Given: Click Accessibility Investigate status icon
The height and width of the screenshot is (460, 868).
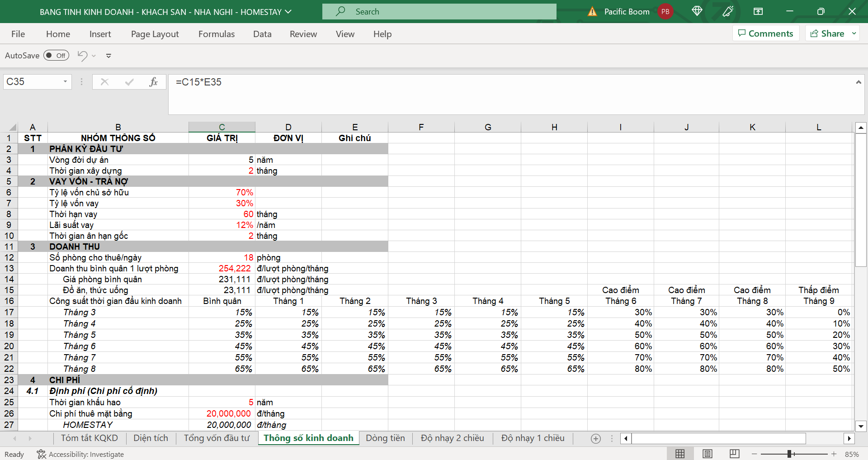Looking at the screenshot, I should coord(42,454).
